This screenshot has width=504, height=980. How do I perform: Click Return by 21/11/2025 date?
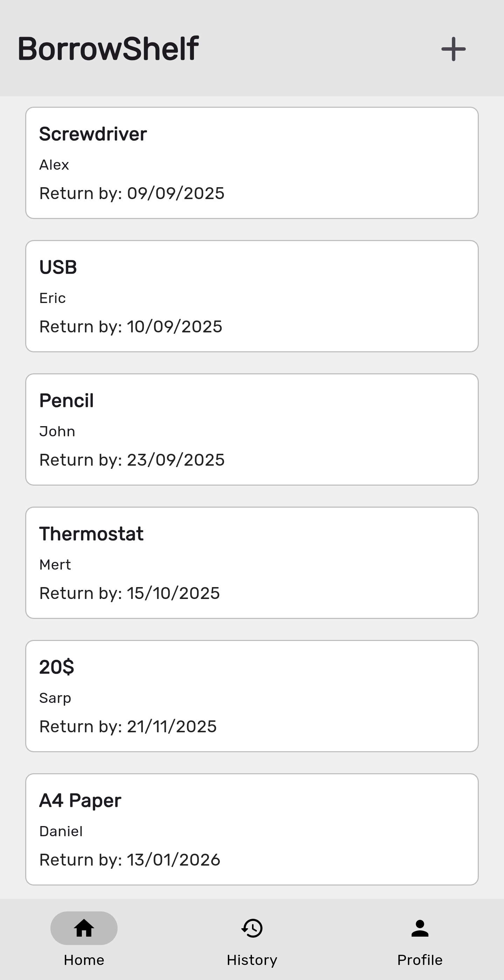coord(128,727)
